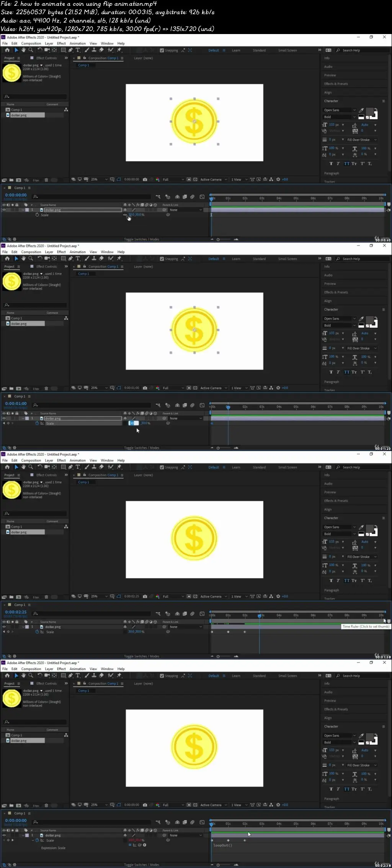Collapse Scale property expander in frame stamped 00:02:38
Screen dimensions: 392x868
click(x=33, y=840)
